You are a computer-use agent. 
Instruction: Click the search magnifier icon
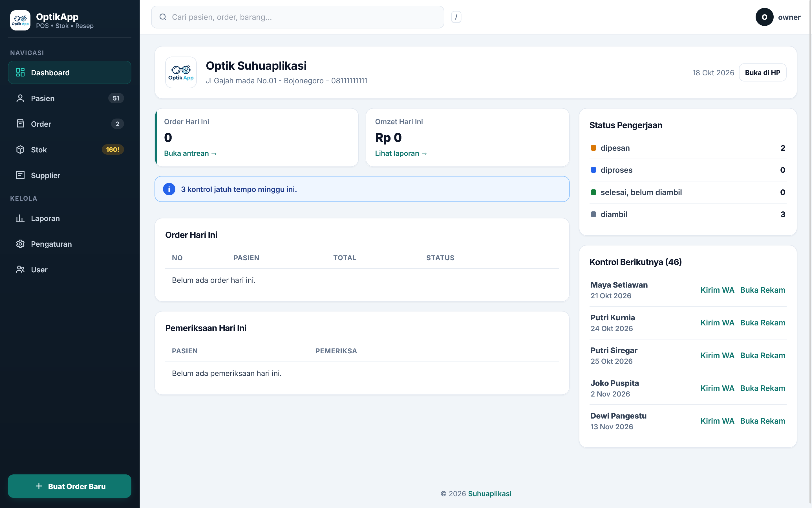coord(163,17)
